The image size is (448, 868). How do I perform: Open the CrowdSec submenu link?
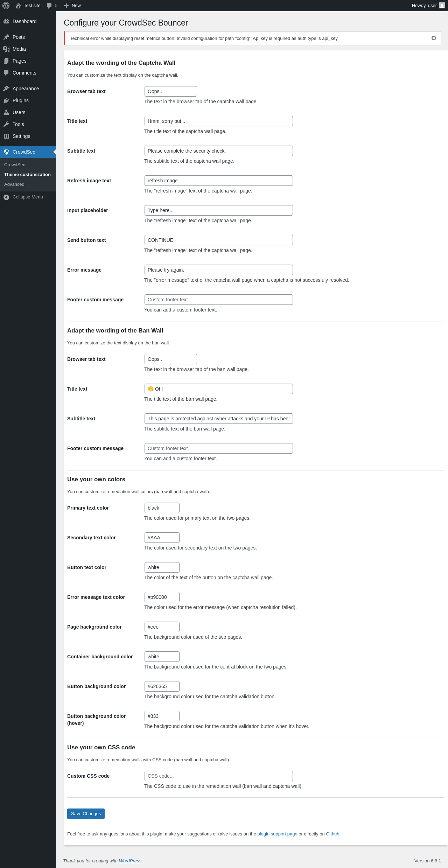[x=15, y=165]
